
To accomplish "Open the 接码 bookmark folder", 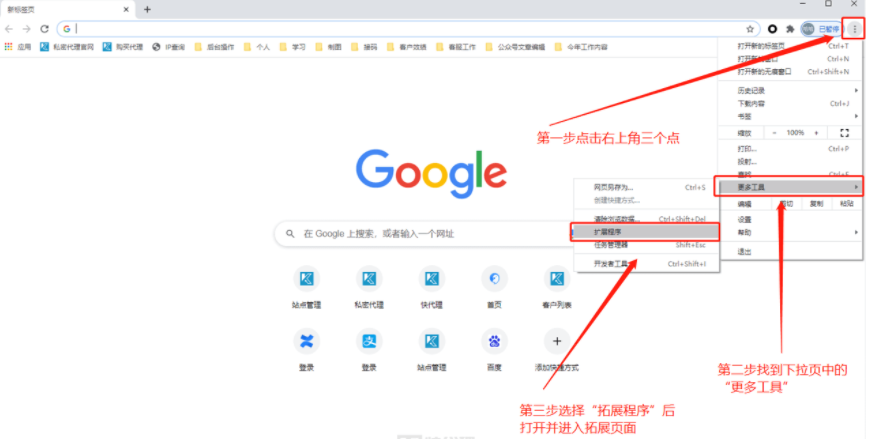I will 364,47.
